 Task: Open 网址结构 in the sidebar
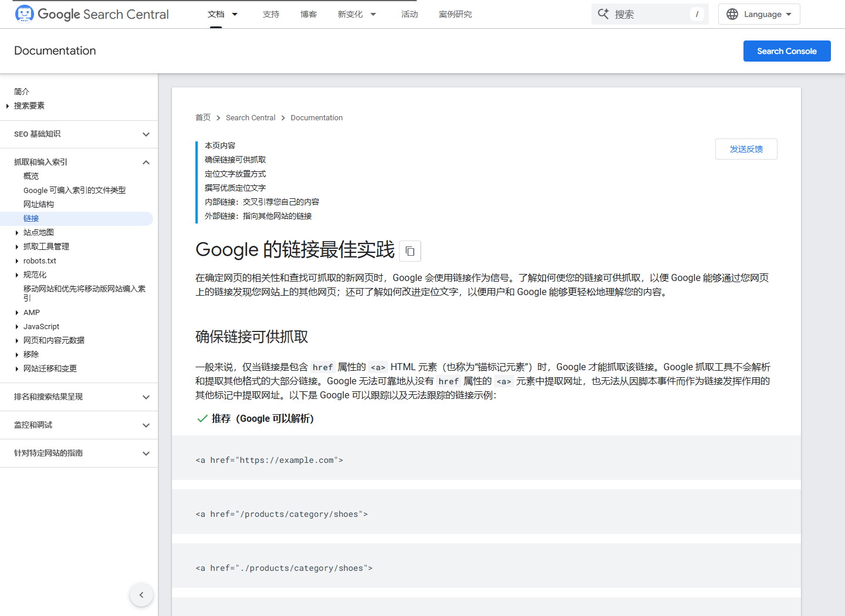(x=39, y=204)
